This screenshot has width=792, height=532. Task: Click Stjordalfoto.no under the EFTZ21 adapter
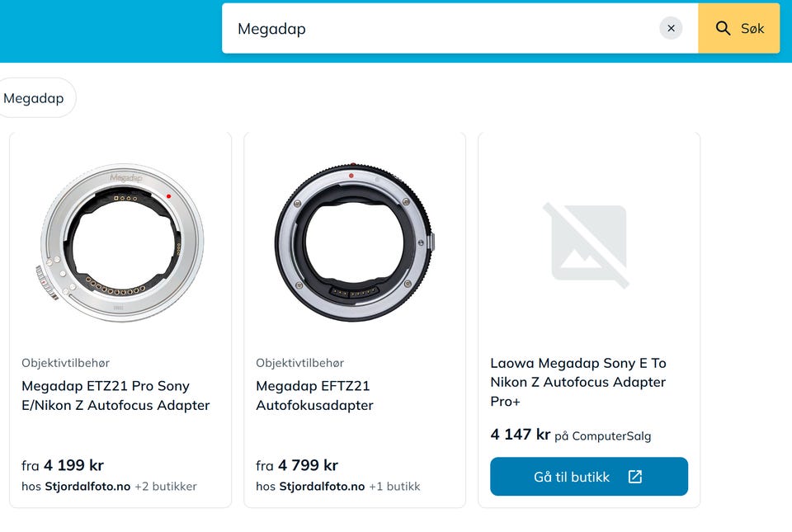point(322,487)
